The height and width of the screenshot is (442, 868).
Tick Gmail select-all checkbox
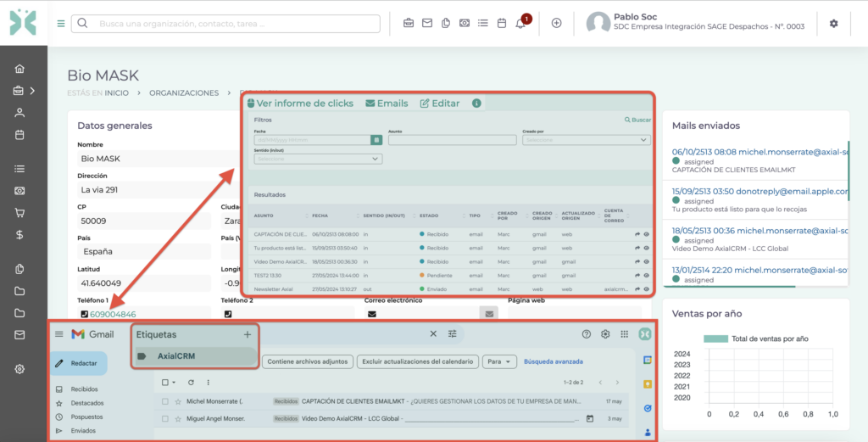[165, 382]
